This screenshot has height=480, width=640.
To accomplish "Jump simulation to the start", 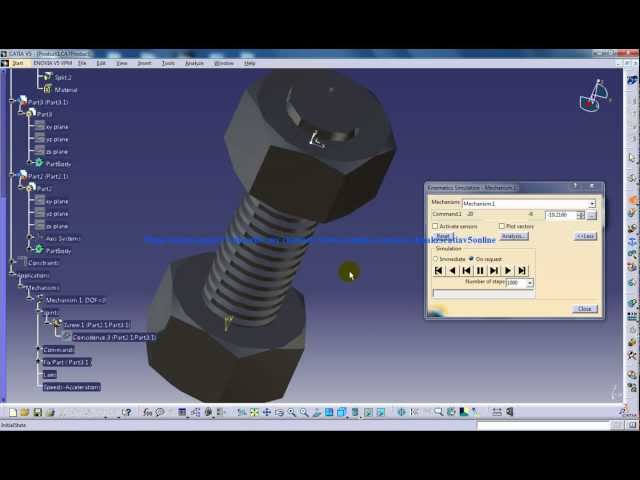I will (439, 271).
